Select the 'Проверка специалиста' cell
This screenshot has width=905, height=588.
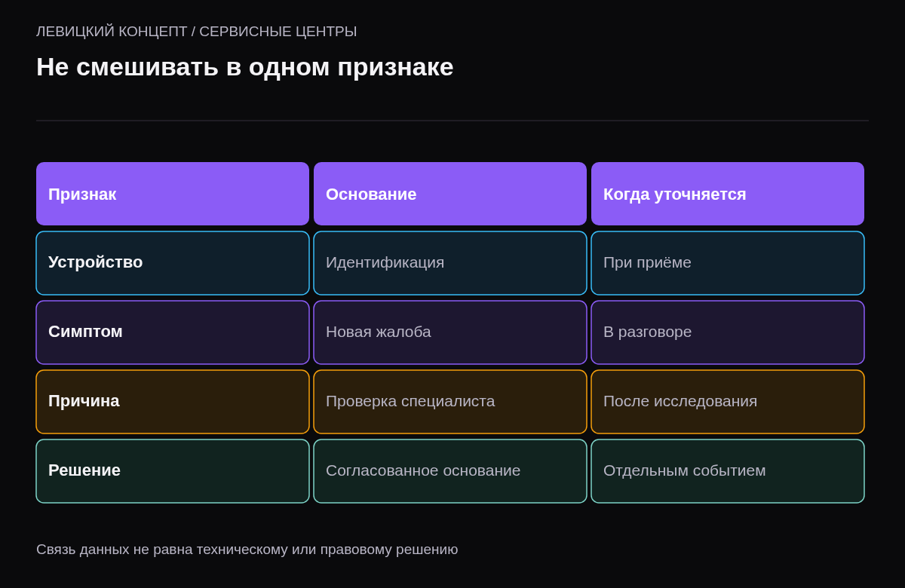pos(450,402)
